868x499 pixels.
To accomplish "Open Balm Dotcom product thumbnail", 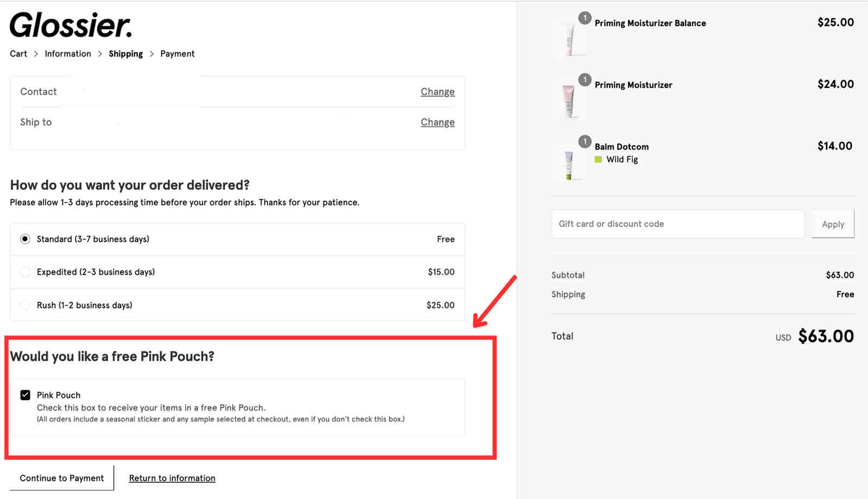I will coord(569,162).
